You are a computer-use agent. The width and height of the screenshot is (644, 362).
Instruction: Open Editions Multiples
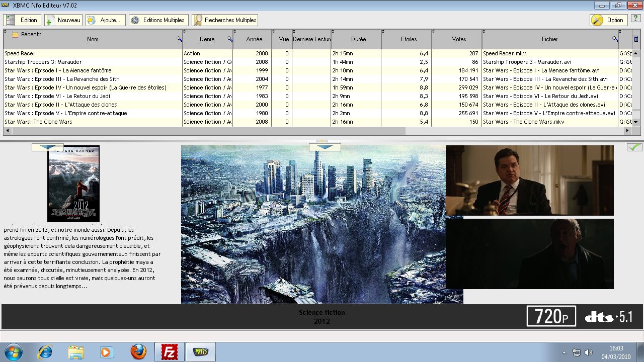(x=158, y=20)
